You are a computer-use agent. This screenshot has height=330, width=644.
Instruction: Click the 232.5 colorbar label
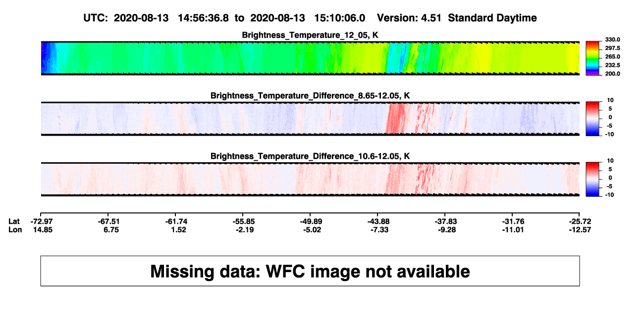[613, 65]
